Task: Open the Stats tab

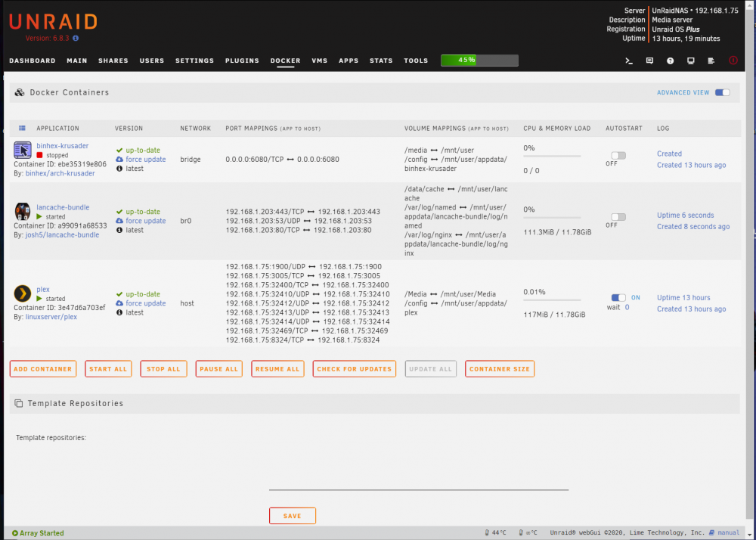Action: point(381,61)
